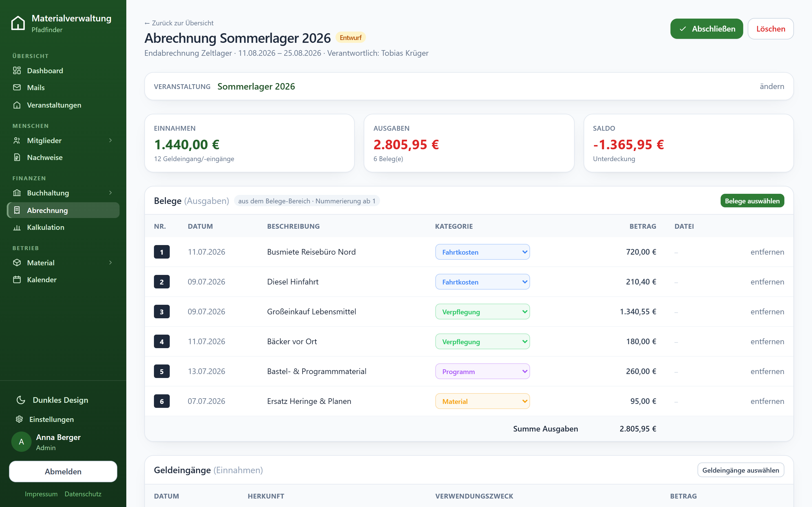
Task: Open Mails via the envelope icon
Action: (x=17, y=88)
